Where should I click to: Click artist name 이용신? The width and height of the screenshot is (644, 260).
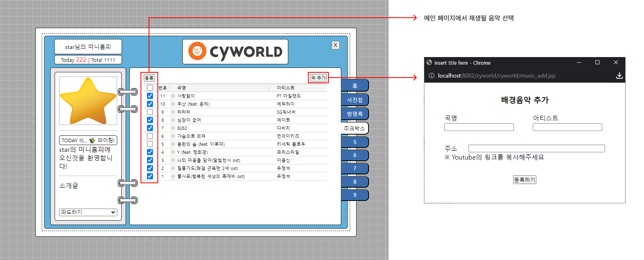283,160
